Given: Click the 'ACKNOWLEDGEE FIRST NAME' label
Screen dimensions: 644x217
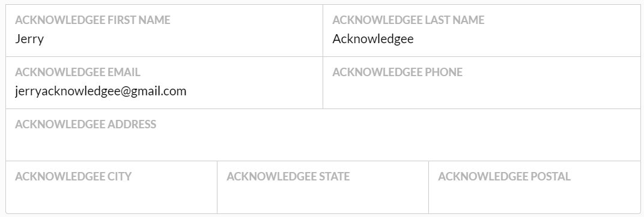Looking at the screenshot, I should point(93,20).
